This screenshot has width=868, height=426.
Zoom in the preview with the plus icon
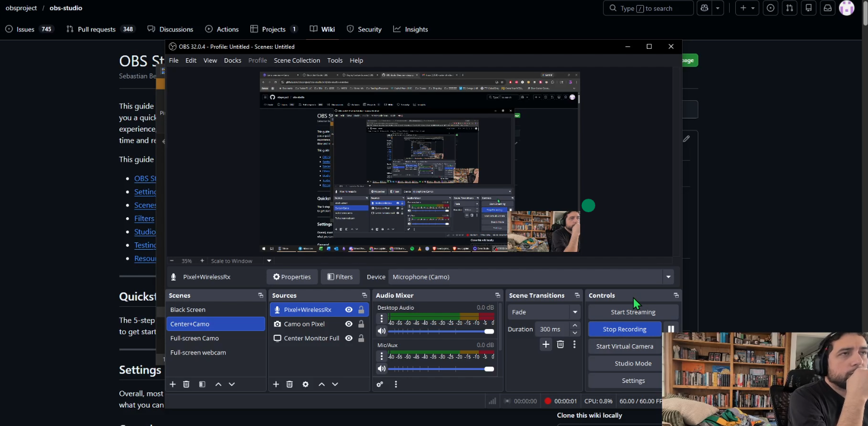pyautogui.click(x=202, y=261)
